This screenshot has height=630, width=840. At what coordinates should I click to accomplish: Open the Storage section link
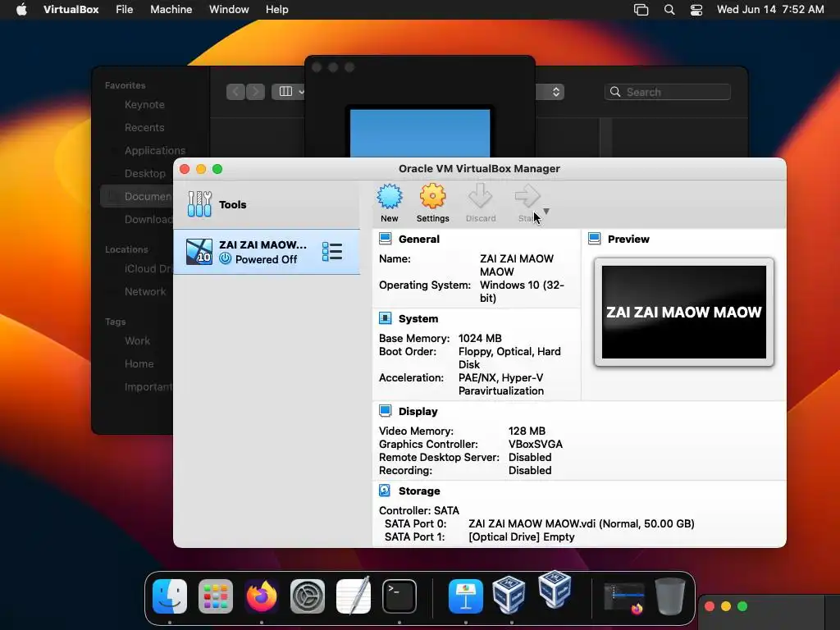tap(419, 491)
